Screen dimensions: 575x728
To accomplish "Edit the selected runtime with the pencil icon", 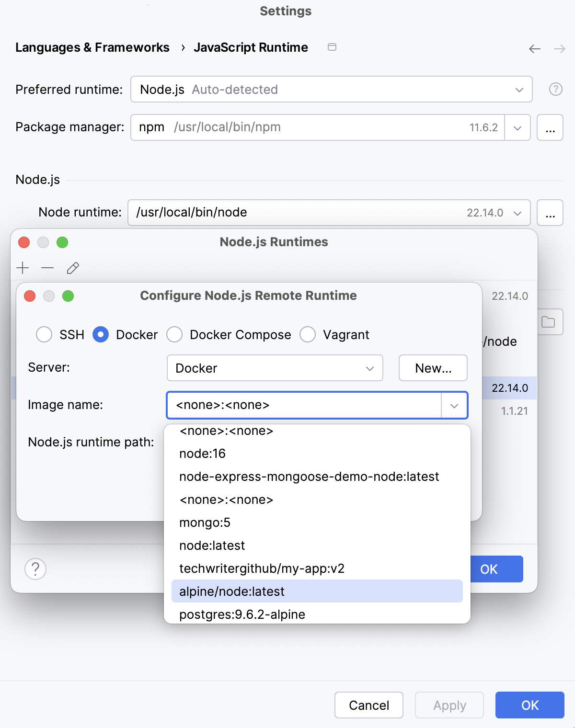I will pyautogui.click(x=72, y=268).
